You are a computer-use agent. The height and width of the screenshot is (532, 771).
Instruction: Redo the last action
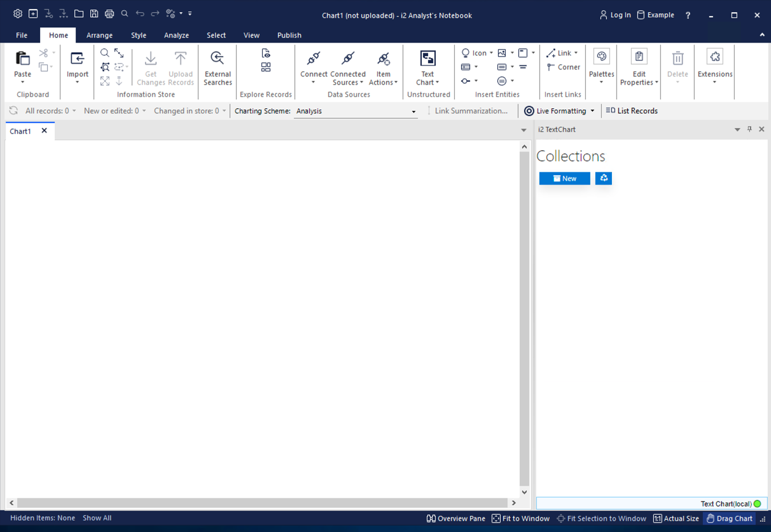[x=155, y=13]
